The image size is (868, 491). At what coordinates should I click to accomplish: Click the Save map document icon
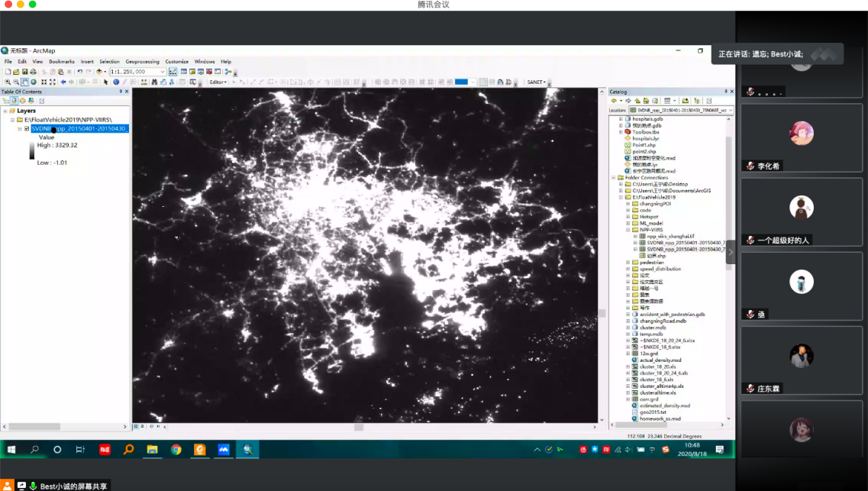tap(24, 72)
